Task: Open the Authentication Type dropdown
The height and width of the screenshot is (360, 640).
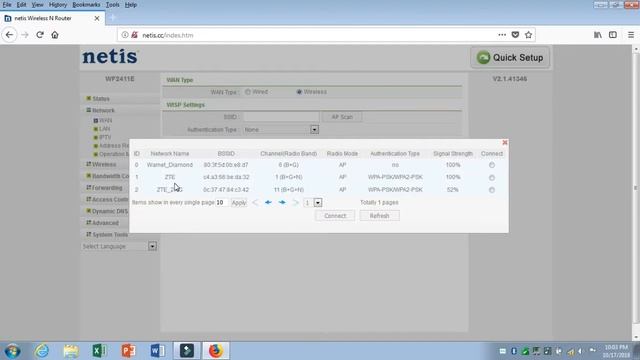Action: point(314,130)
